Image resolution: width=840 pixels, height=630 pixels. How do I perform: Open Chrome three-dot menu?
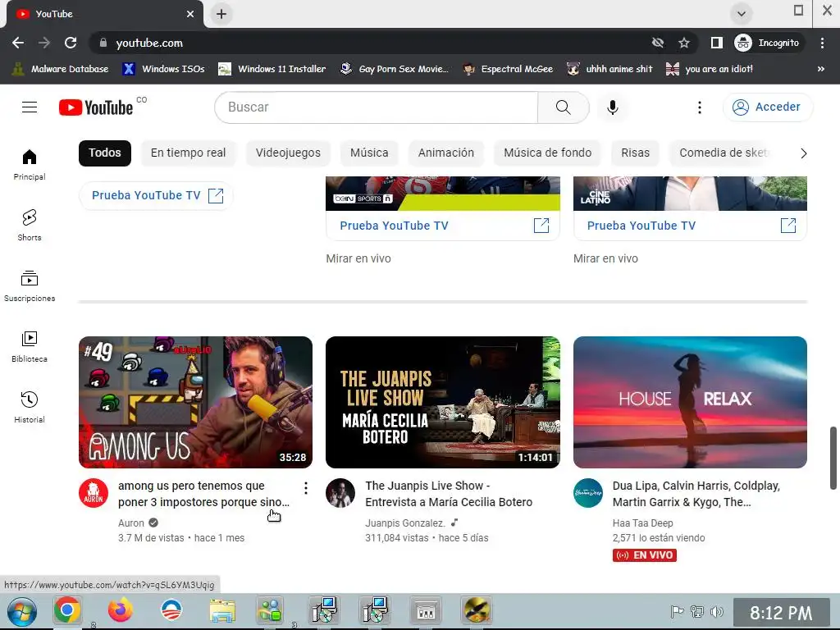(x=822, y=43)
